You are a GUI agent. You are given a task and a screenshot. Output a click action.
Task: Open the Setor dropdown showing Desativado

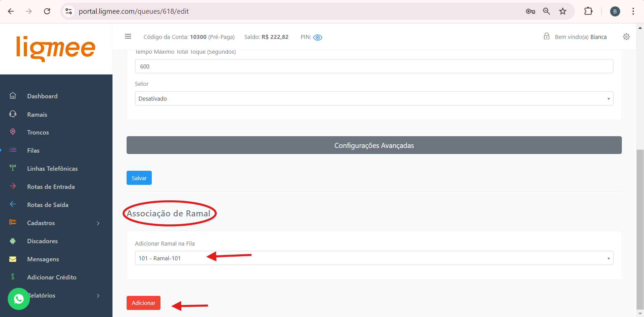(x=374, y=98)
